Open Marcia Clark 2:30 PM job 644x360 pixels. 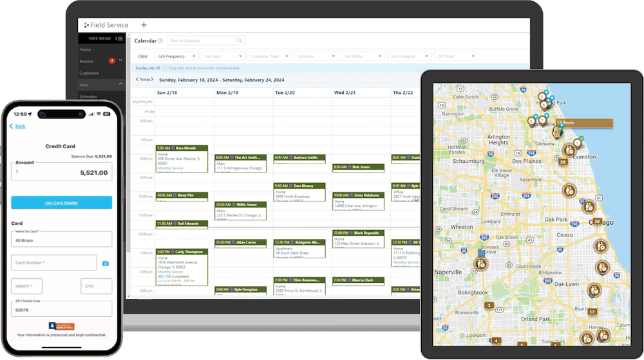click(x=359, y=281)
